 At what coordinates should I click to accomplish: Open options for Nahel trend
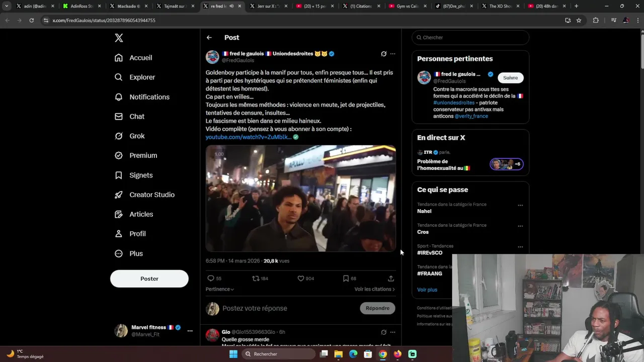[520, 205]
